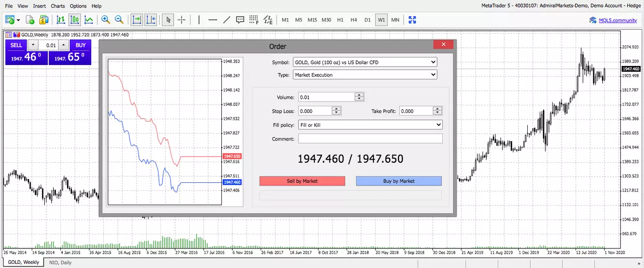Switch timeframe to H1

click(x=340, y=20)
